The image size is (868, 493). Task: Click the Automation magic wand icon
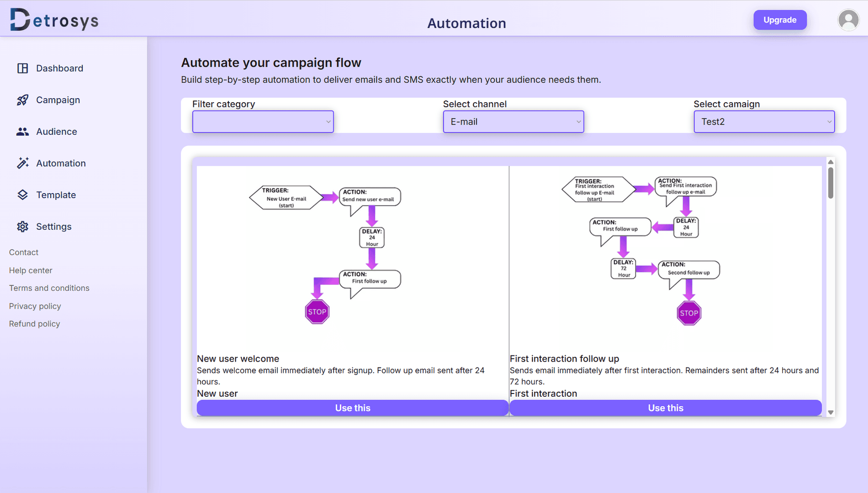coord(22,163)
